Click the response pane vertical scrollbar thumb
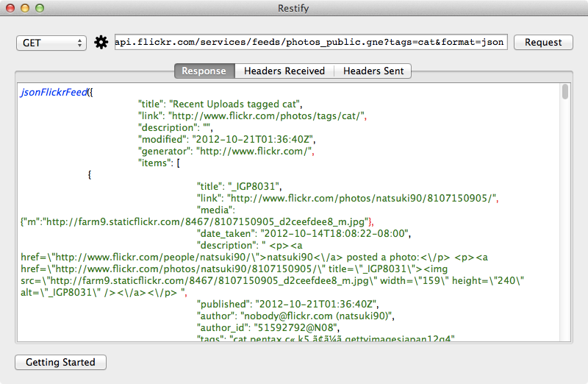The height and width of the screenshot is (384, 588). (565, 92)
